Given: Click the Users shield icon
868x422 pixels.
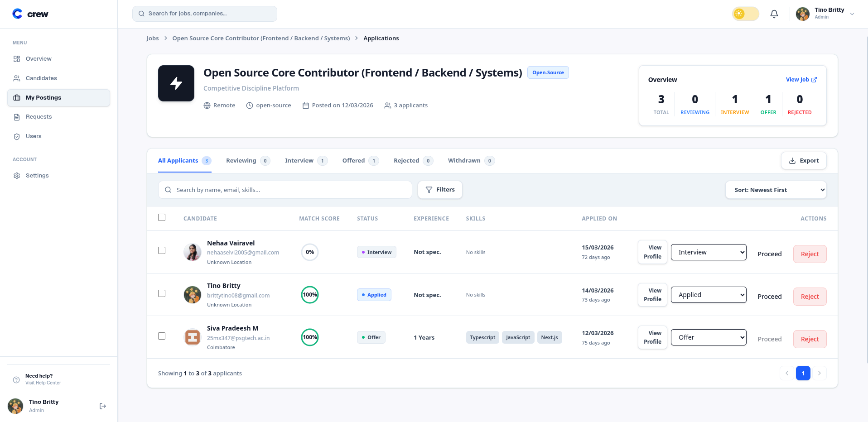Looking at the screenshot, I should click(17, 136).
